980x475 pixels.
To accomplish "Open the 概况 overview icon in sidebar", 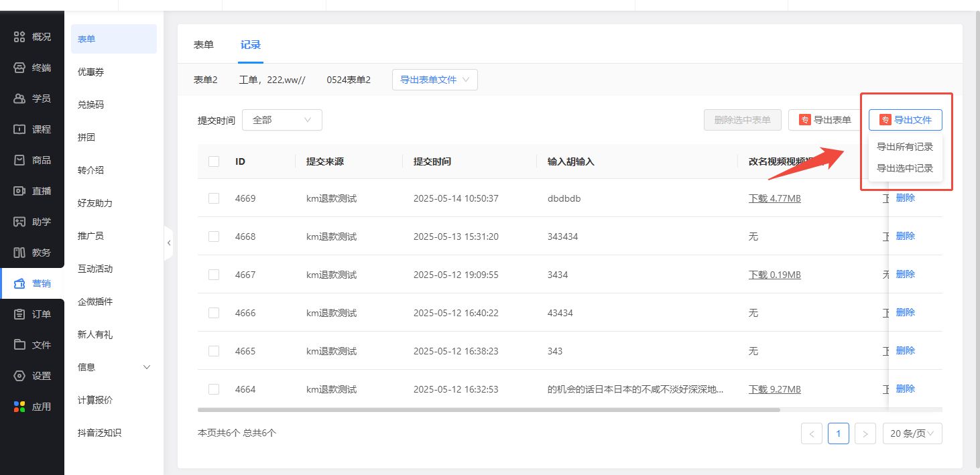I will point(20,37).
